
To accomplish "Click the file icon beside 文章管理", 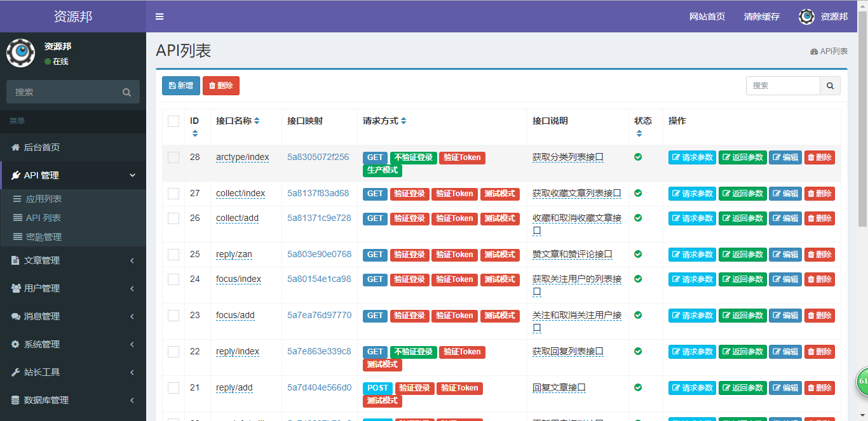I will pyautogui.click(x=16, y=260).
